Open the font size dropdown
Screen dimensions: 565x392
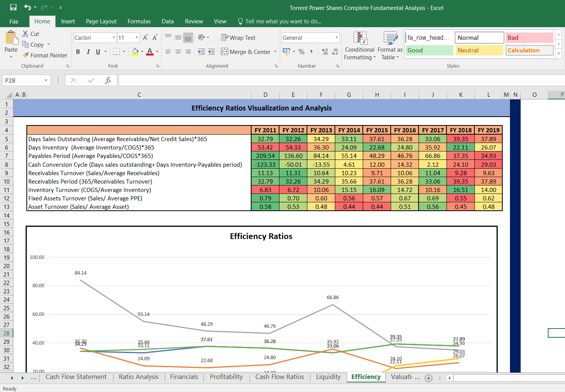137,37
